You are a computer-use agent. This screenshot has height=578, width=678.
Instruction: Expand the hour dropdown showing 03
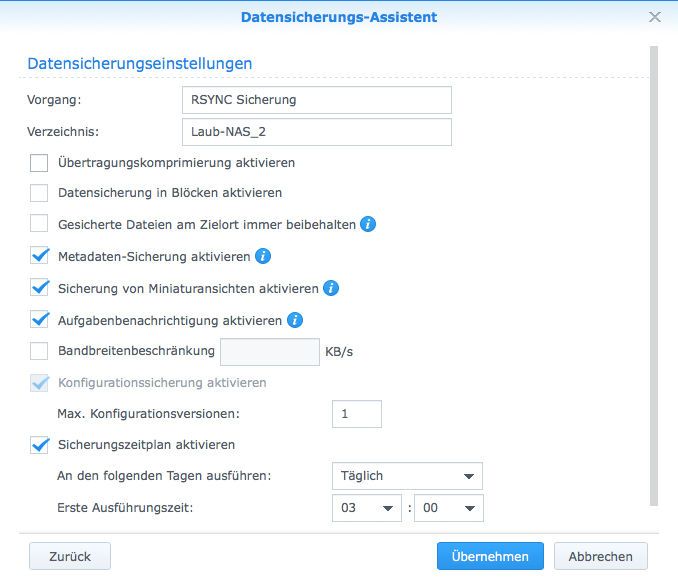click(x=366, y=508)
